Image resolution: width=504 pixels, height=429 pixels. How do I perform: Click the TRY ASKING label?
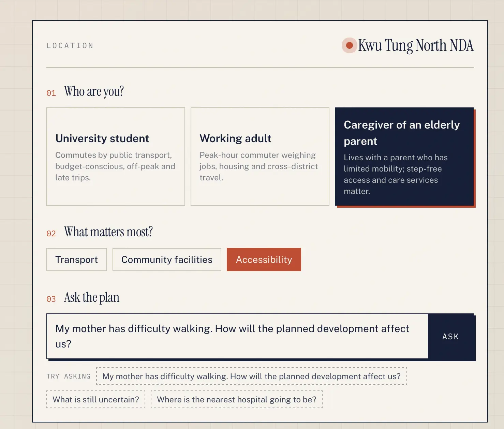coord(68,376)
